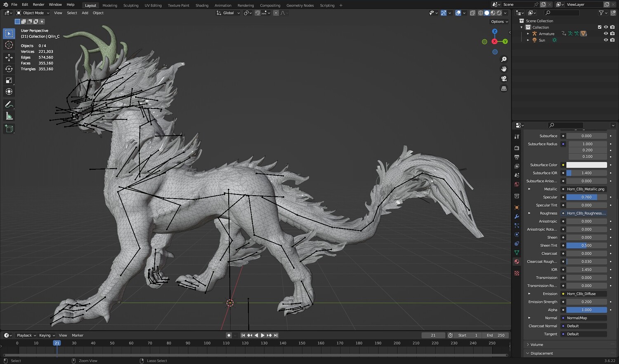Open the Render menu

[38, 5]
